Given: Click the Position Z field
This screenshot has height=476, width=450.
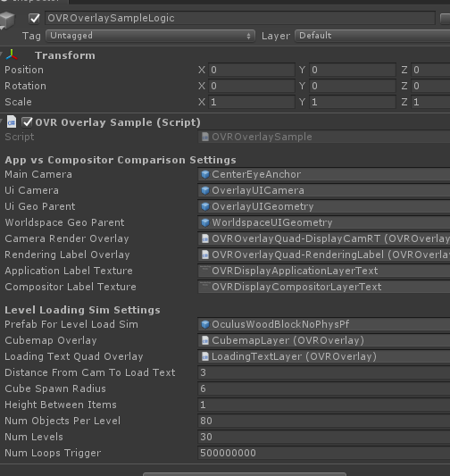Looking at the screenshot, I should (x=430, y=70).
